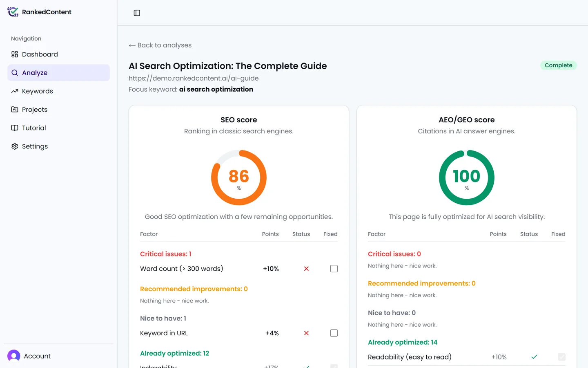Open the Tutorial page
This screenshot has width=588, height=368.
[x=58, y=128]
